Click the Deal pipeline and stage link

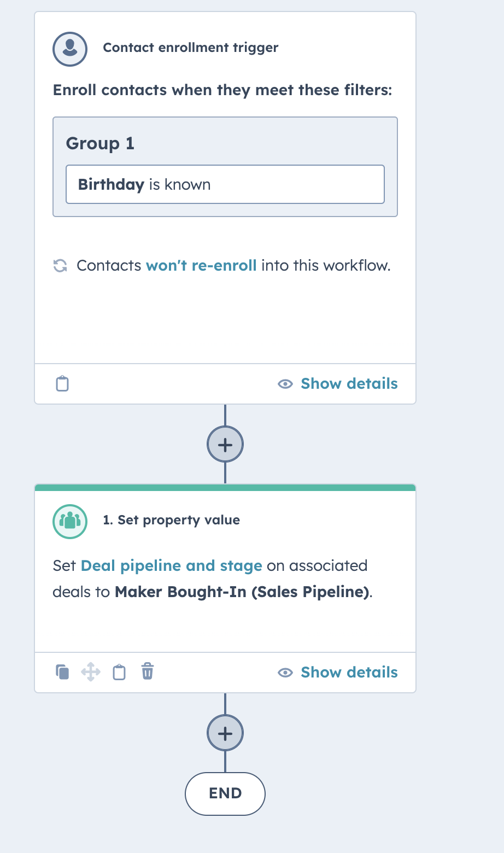click(171, 565)
